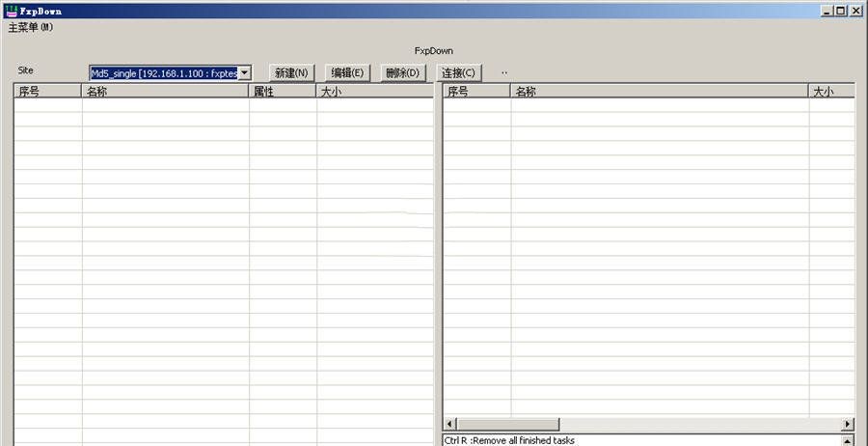
Task: Click the 连接(C) button
Action: [459, 73]
